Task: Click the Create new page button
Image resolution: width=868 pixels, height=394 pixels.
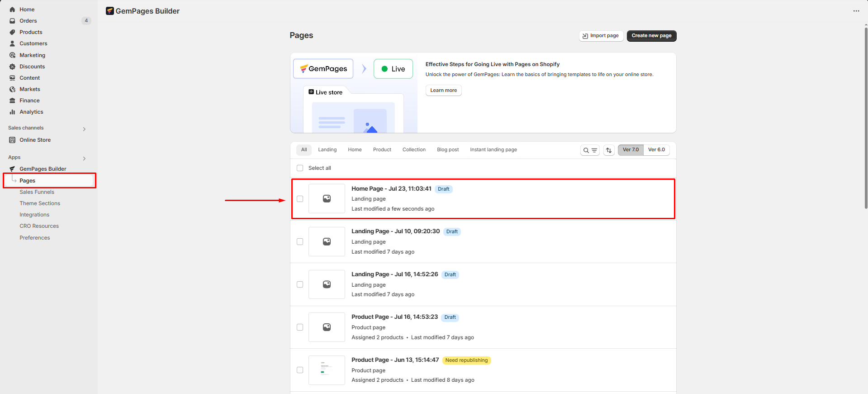Action: point(651,36)
